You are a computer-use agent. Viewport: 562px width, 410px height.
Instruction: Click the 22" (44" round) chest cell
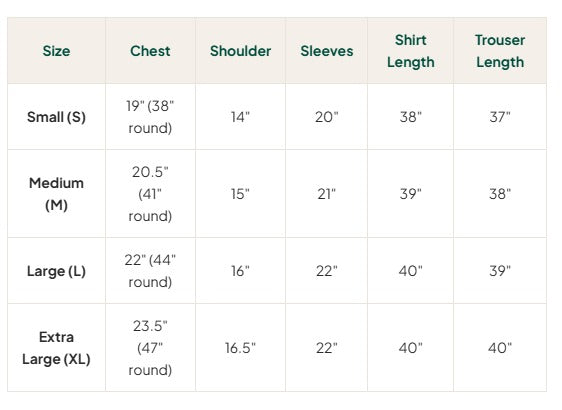[150, 271]
